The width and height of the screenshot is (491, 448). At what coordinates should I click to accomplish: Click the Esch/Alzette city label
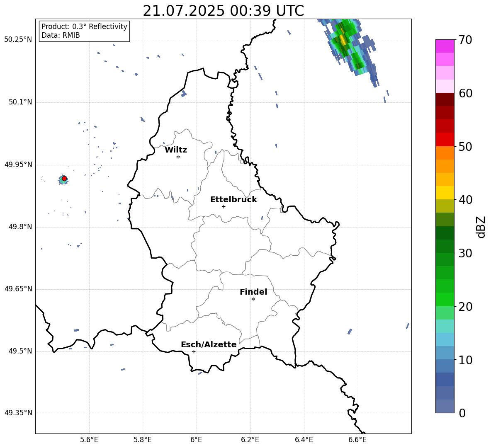pyautogui.click(x=209, y=344)
